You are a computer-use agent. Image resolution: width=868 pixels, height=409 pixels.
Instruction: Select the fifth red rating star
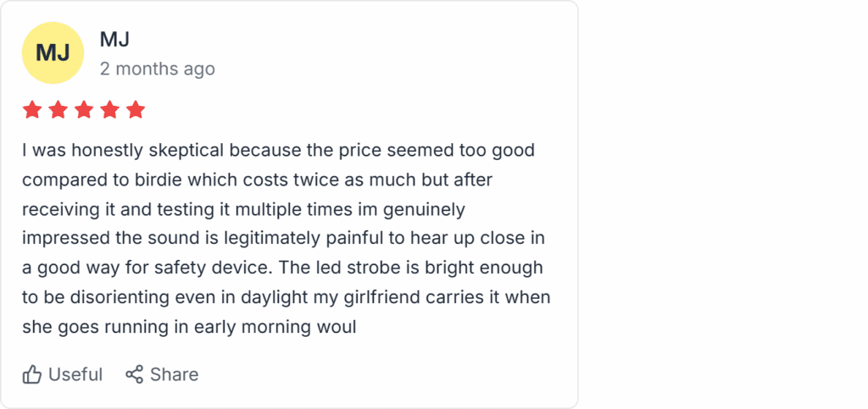pos(136,110)
